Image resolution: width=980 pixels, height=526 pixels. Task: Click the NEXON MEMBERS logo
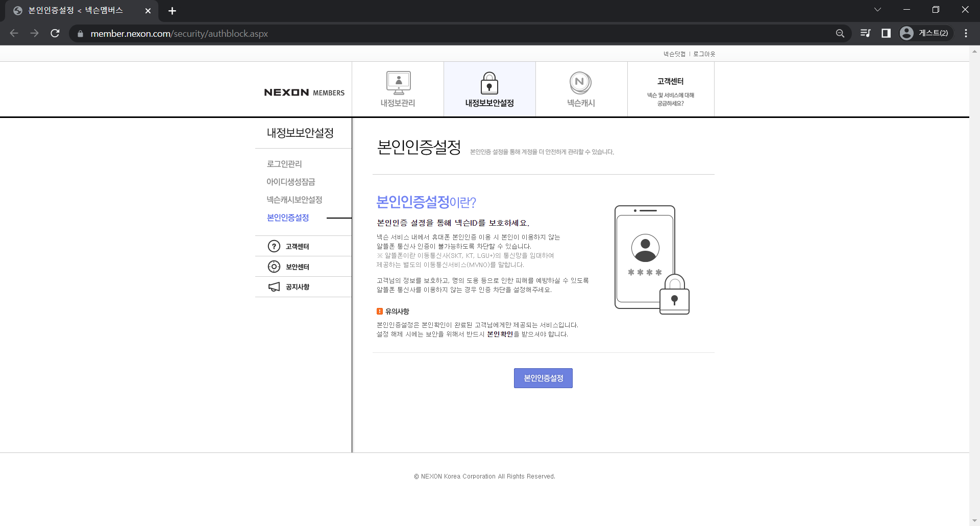[304, 92]
